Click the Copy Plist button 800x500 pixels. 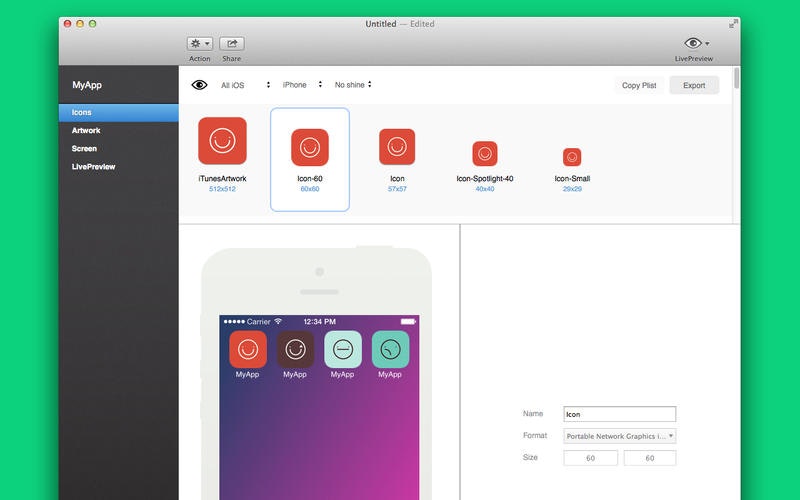pos(639,85)
